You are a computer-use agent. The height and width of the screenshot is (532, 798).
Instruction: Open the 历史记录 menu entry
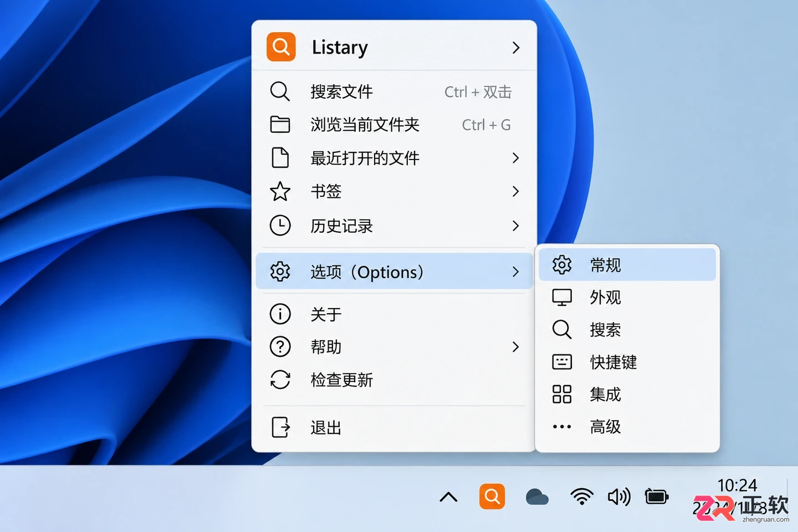click(x=394, y=226)
